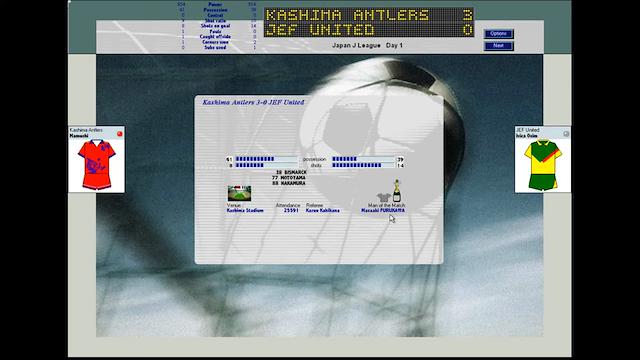Image resolution: width=640 pixels, height=360 pixels.
Task: Click the Corners won stat row
Action: [216, 42]
